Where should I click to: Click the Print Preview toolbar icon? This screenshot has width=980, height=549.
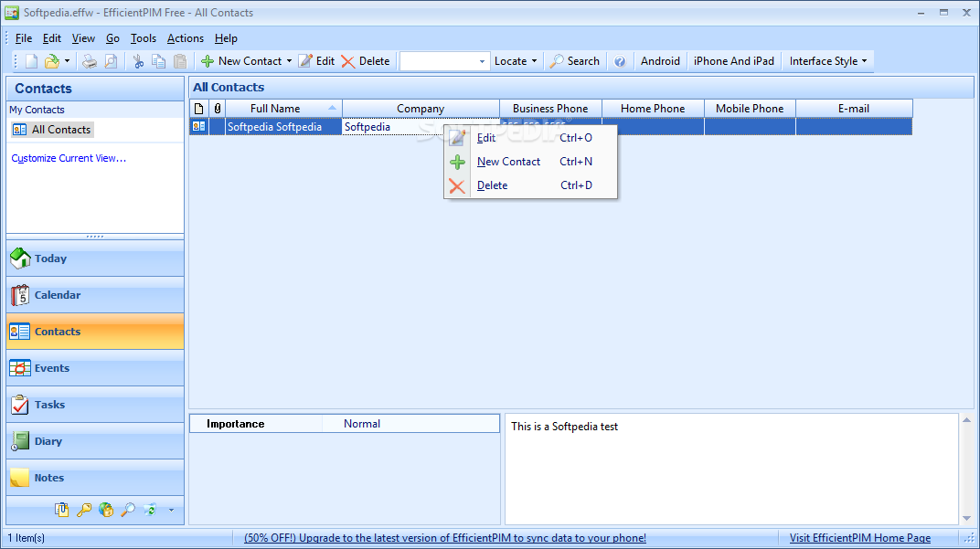(x=111, y=61)
